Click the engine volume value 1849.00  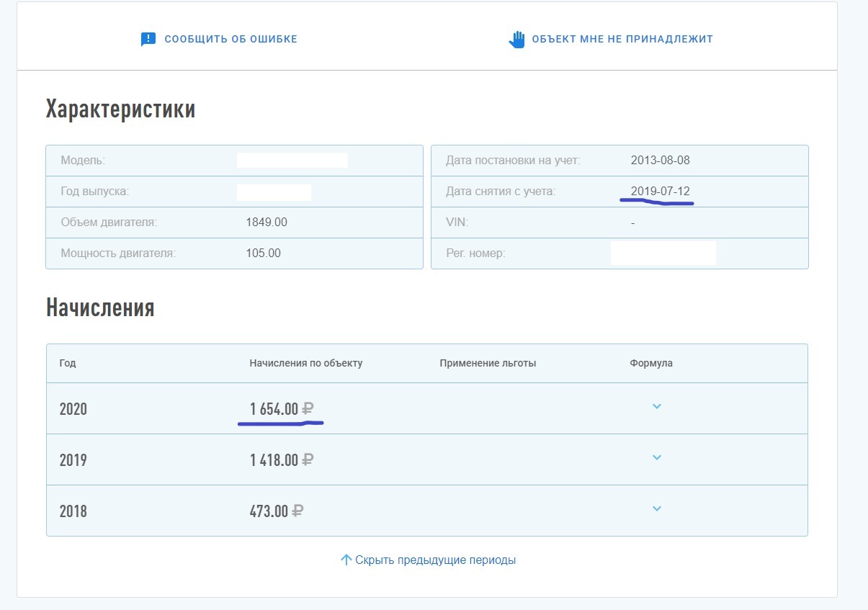click(x=267, y=223)
